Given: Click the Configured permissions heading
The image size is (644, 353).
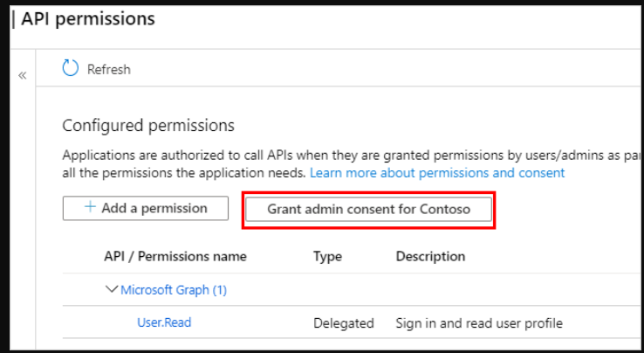Looking at the screenshot, I should point(148,126).
